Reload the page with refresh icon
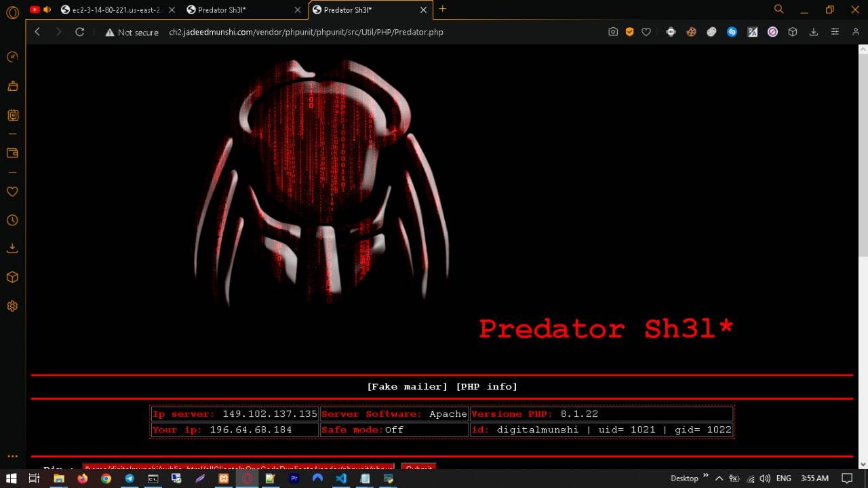The image size is (868, 488). [79, 32]
